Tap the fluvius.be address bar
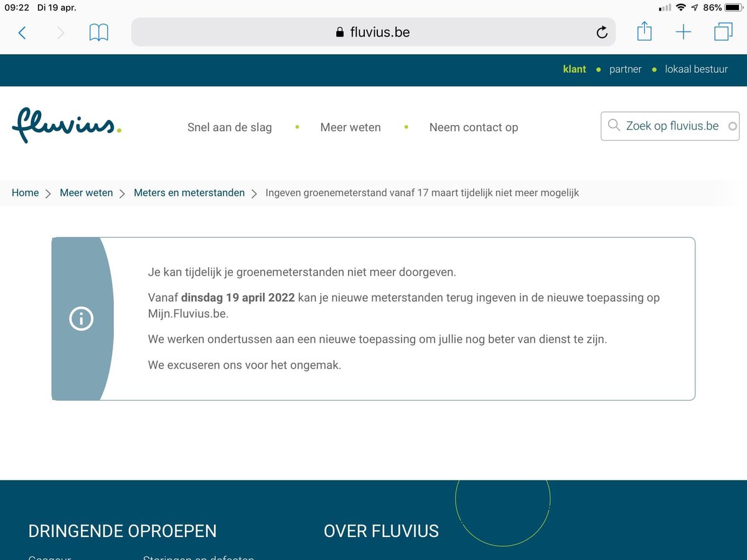This screenshot has height=560, width=747. (373, 32)
